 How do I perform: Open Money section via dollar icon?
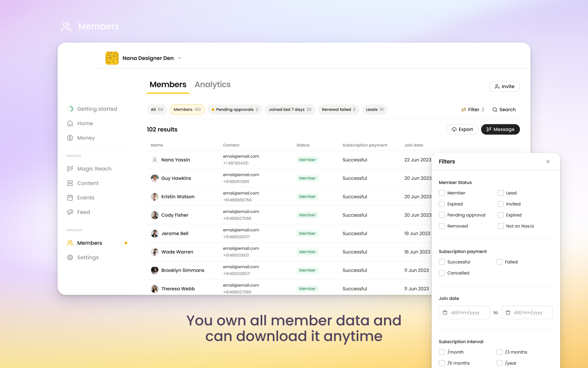click(x=70, y=138)
